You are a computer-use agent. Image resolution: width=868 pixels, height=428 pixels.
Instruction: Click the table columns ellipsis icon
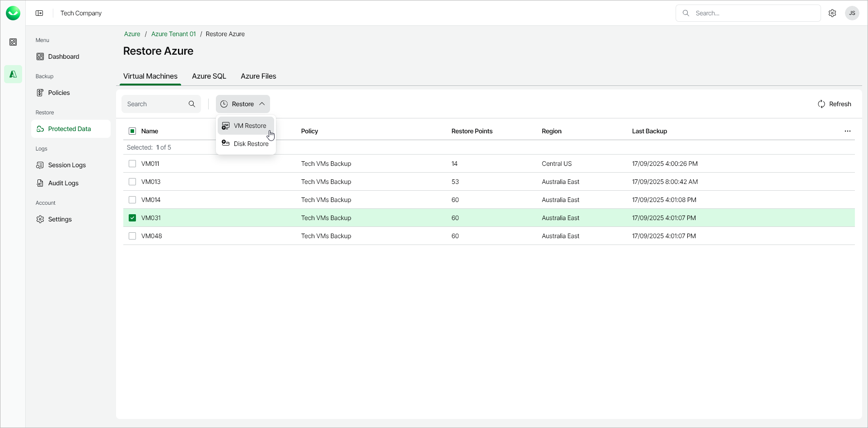point(848,131)
